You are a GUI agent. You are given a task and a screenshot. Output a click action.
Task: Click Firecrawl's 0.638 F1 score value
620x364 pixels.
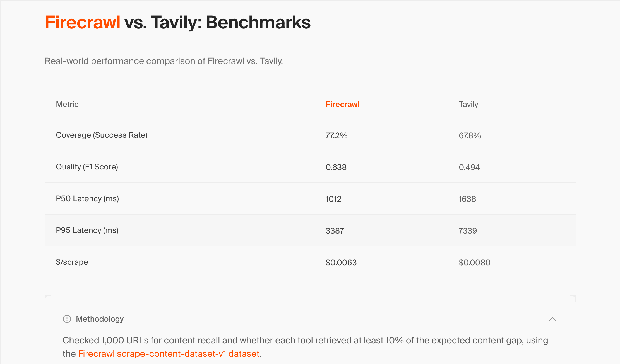(336, 167)
